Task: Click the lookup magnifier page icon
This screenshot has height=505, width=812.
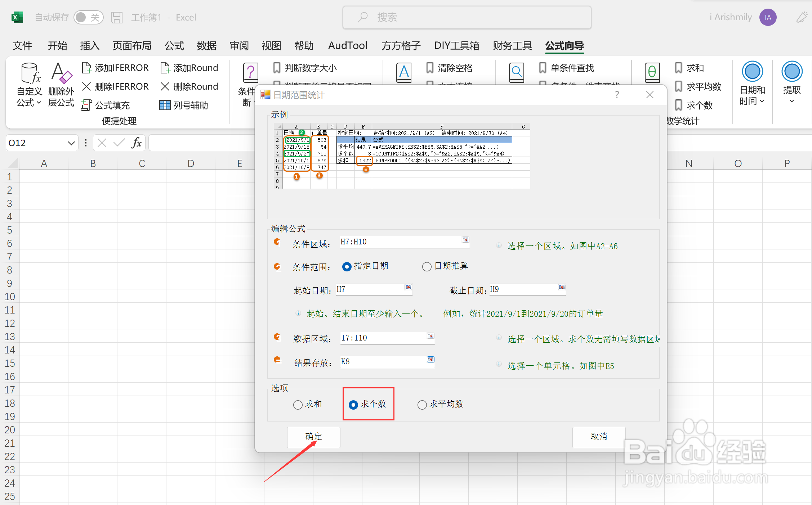Action: point(517,72)
